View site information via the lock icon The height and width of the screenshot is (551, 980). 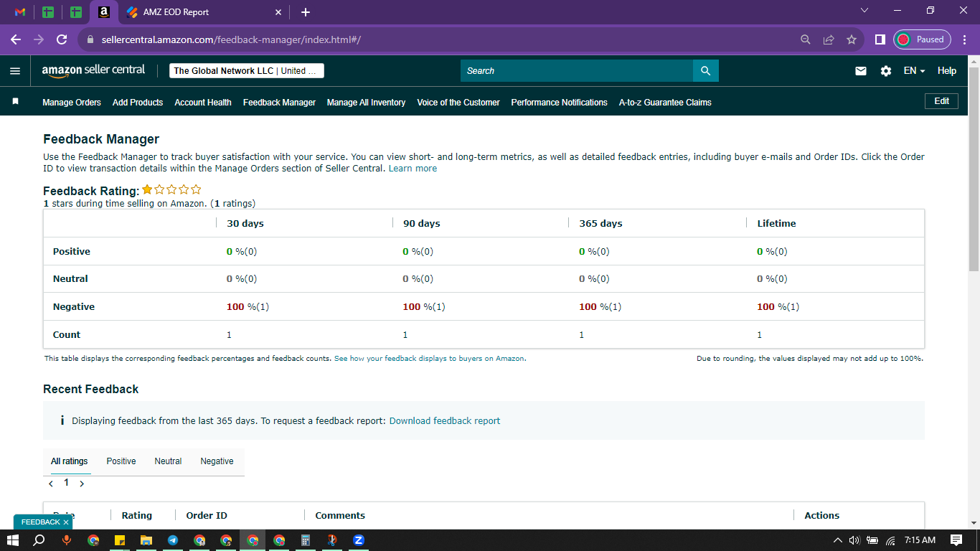(x=90, y=39)
